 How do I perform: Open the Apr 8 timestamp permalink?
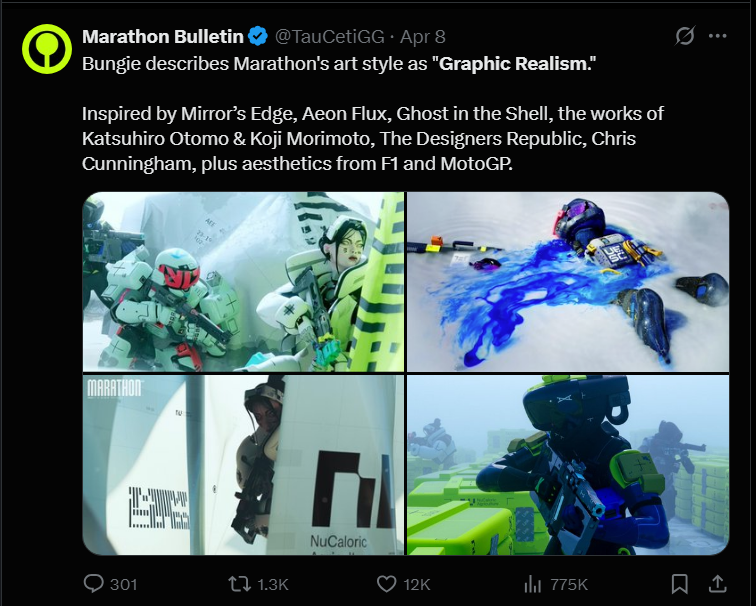point(422,37)
